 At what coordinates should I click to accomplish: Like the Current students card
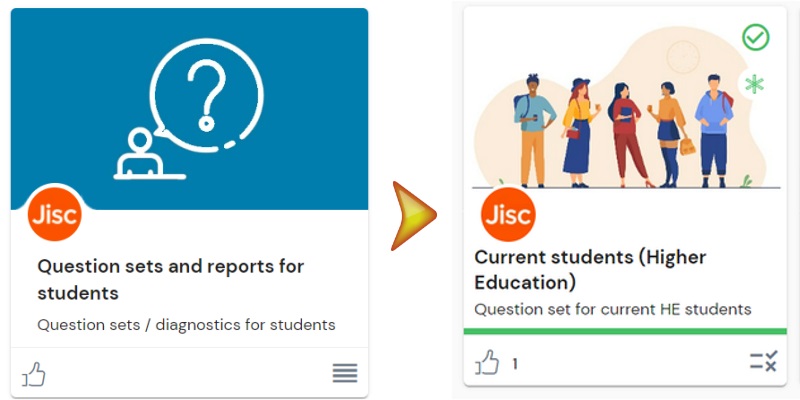tap(487, 362)
